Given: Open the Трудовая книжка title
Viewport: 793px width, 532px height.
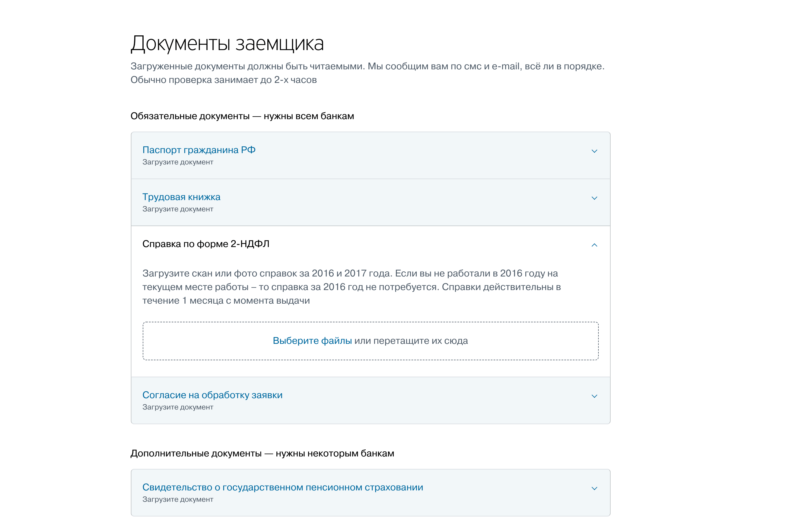Looking at the screenshot, I should click(181, 197).
